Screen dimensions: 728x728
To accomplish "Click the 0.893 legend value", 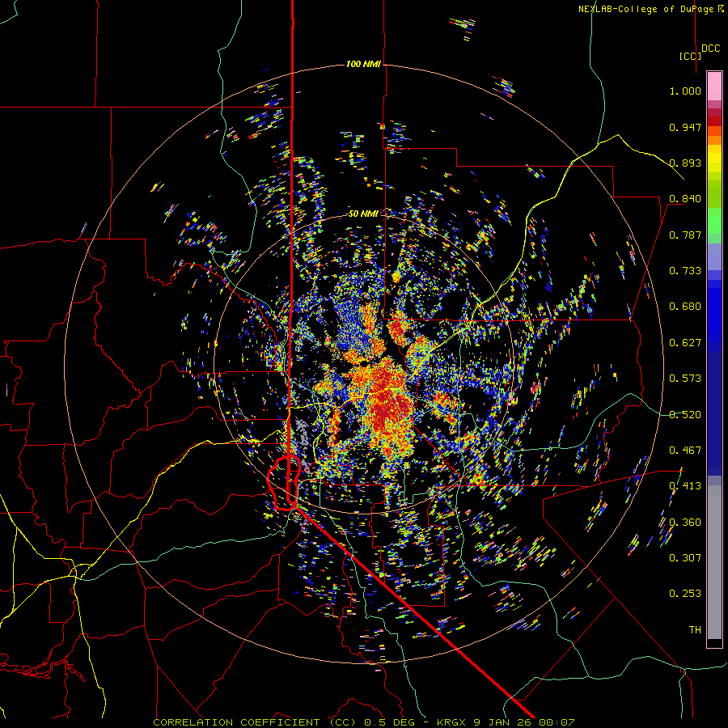I will click(685, 163).
